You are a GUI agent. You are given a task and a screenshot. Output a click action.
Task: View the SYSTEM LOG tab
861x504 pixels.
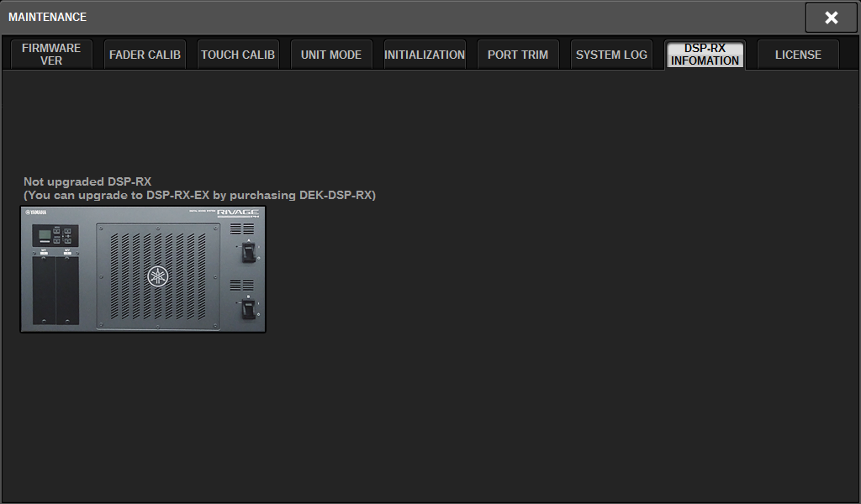(x=611, y=54)
